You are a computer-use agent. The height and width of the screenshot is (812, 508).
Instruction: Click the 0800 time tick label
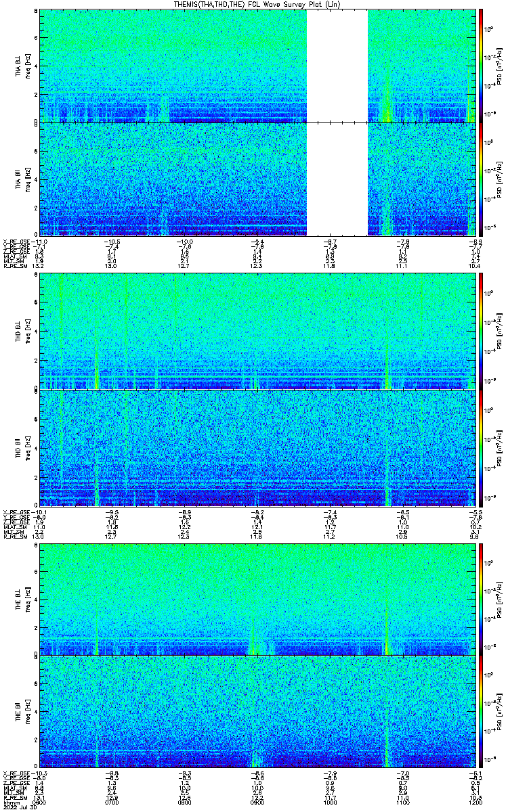point(184,801)
